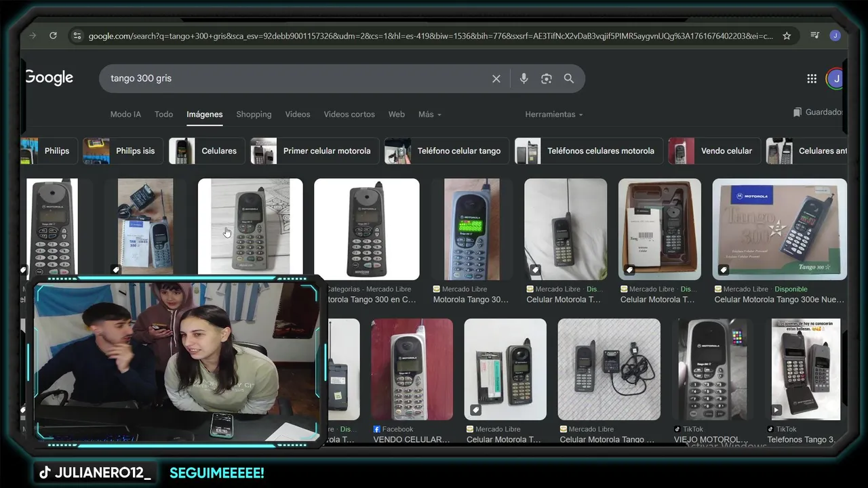
Task: Click the JULIANERO12_ TikTok overlay label
Action: [95, 473]
